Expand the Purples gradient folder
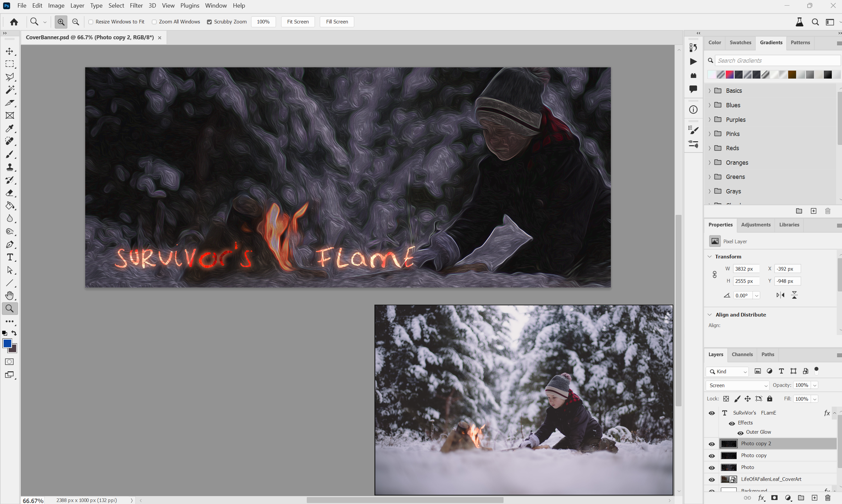Viewport: 842px width, 504px height. pos(710,119)
